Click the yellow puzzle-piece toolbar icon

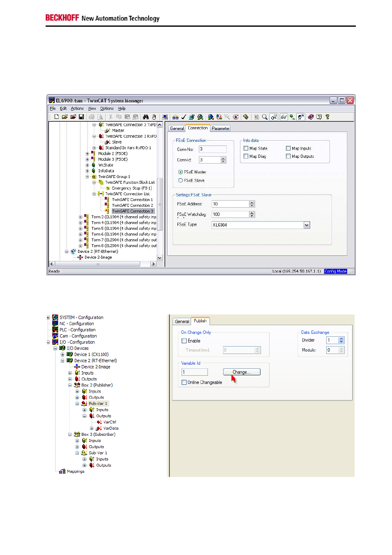pyautogui.click(x=246, y=117)
